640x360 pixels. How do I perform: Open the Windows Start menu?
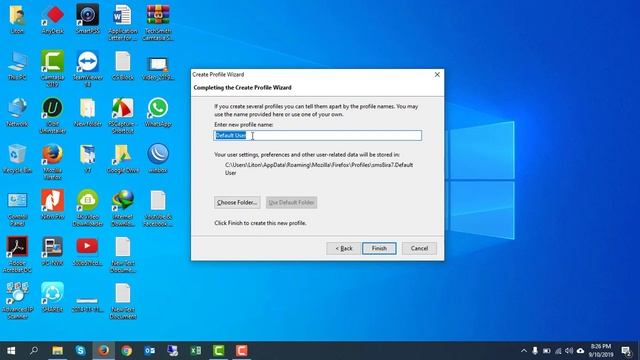[x=11, y=351]
